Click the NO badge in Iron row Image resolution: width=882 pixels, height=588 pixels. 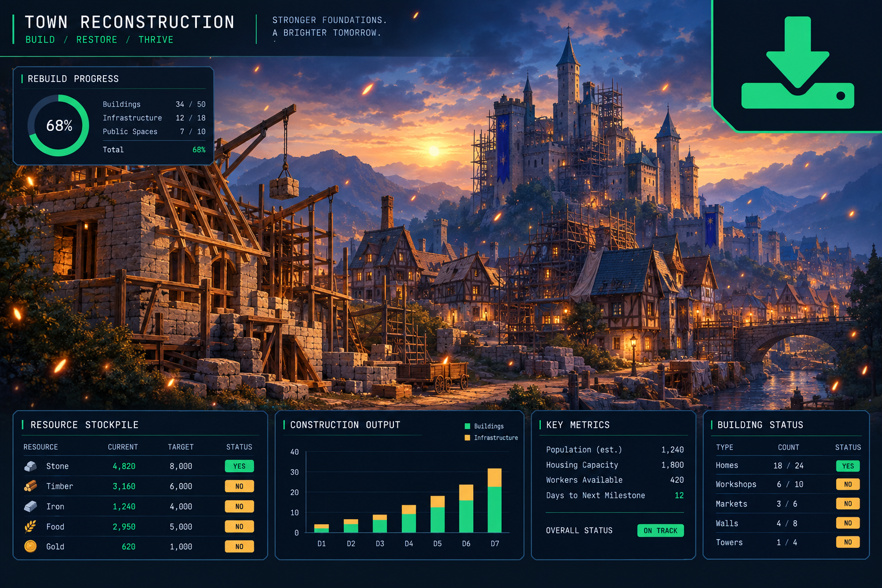coord(239,506)
